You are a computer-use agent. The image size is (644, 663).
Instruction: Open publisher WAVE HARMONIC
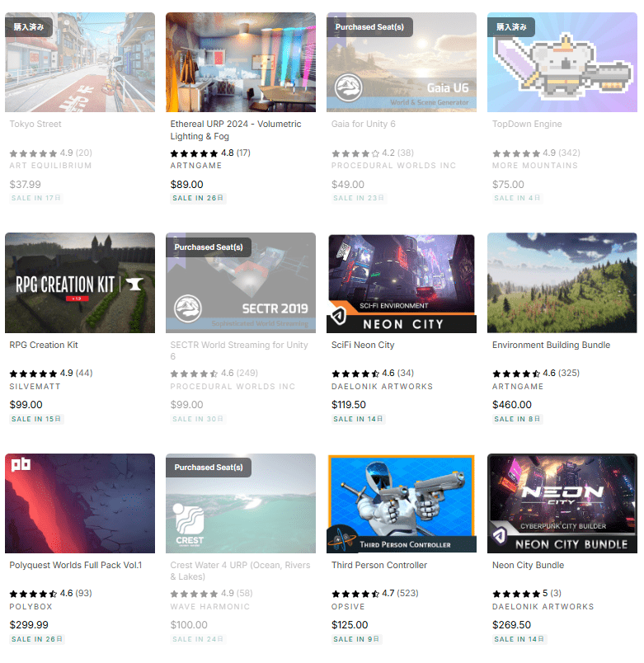pos(209,606)
